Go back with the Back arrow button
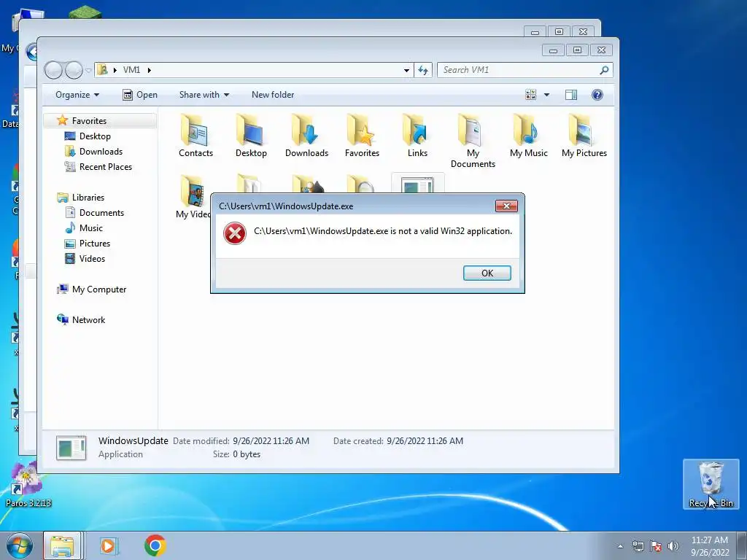The height and width of the screenshot is (560, 747). (x=53, y=70)
